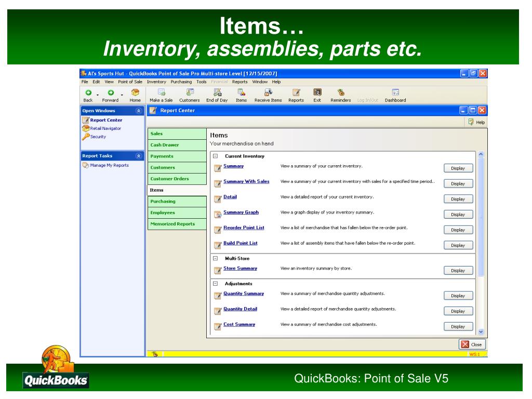Open the Window menu
Image resolution: width=532 pixels, height=399 pixels.
(260, 82)
